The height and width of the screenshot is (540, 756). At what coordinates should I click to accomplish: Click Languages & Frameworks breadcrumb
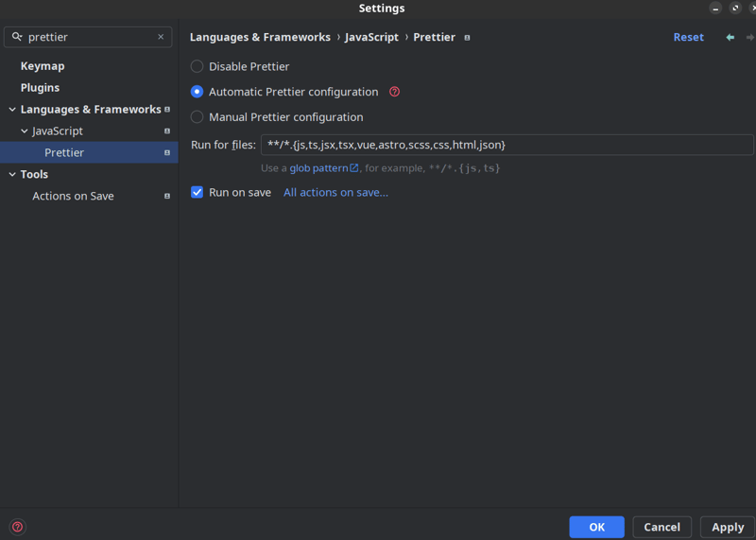click(260, 37)
